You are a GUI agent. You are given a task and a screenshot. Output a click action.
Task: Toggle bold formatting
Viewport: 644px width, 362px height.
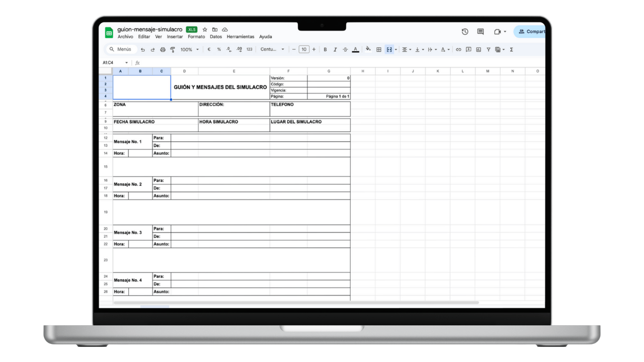(325, 49)
